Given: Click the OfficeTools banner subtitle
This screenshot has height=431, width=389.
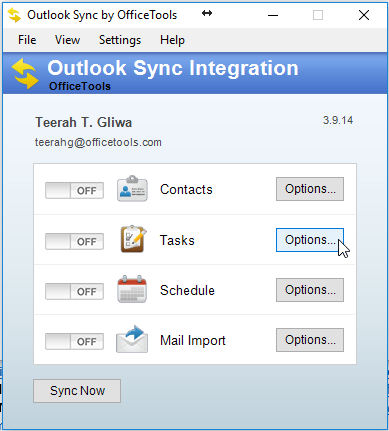Looking at the screenshot, I should (80, 86).
